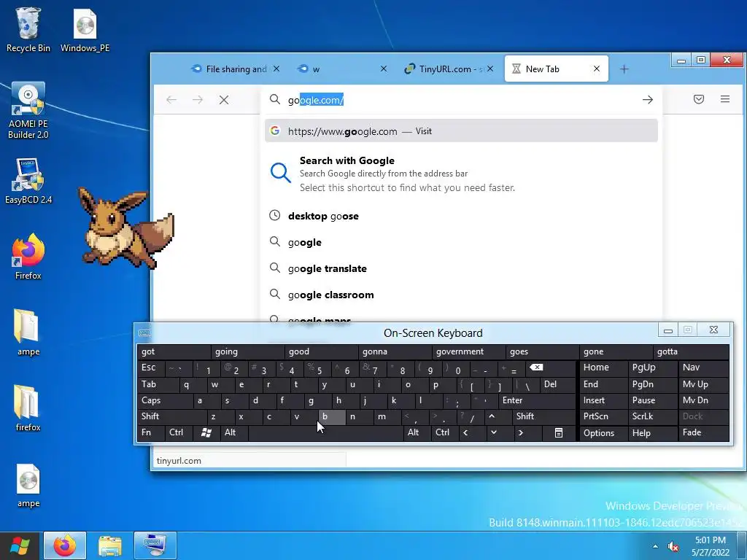
Task: Toggle the Nav key on keyboard
Action: click(x=704, y=367)
